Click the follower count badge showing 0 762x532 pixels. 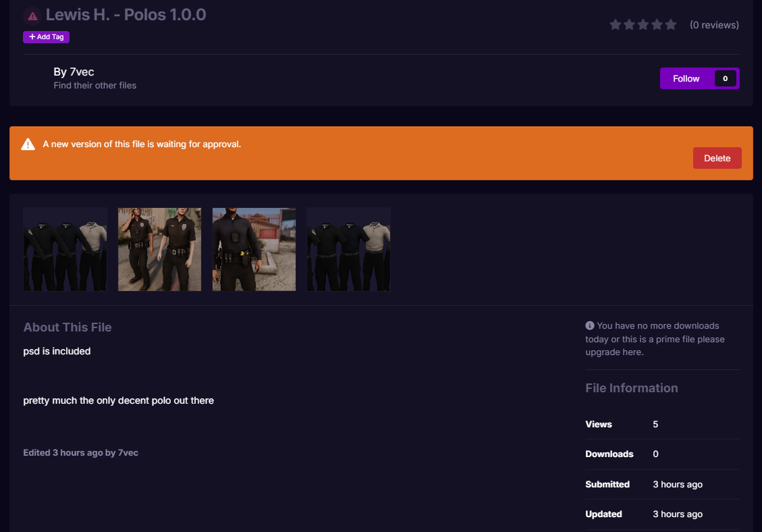pyautogui.click(x=725, y=78)
